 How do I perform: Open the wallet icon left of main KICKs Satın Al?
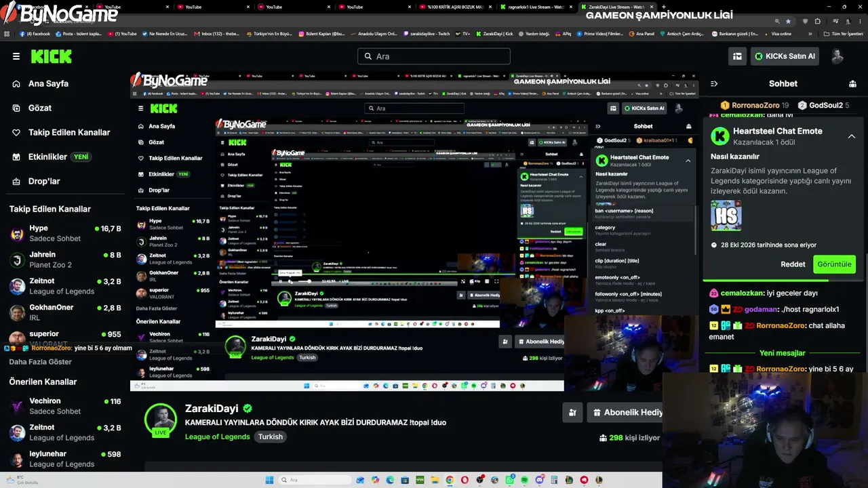tap(737, 56)
